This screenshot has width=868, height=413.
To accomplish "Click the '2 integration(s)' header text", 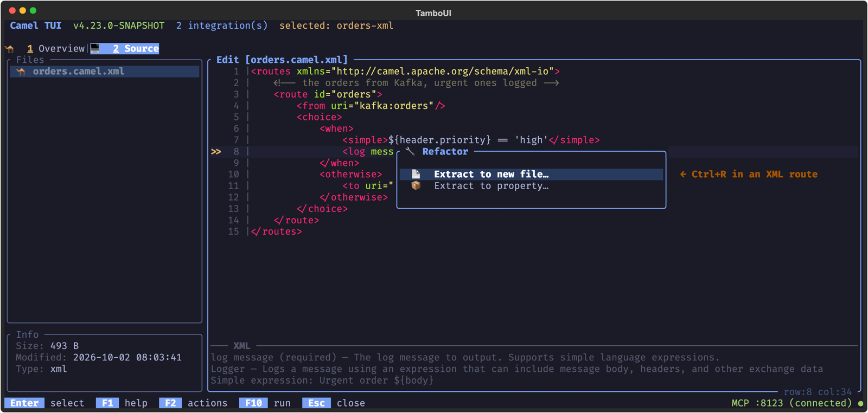I will (222, 25).
